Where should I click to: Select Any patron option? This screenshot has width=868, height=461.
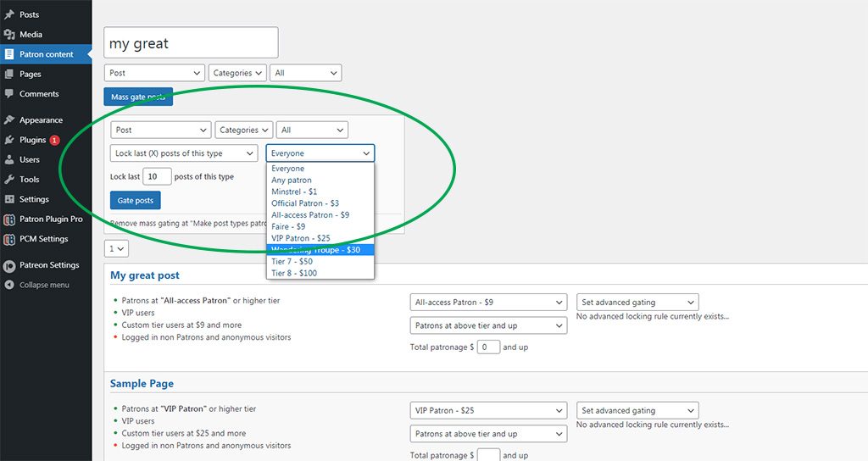point(320,180)
